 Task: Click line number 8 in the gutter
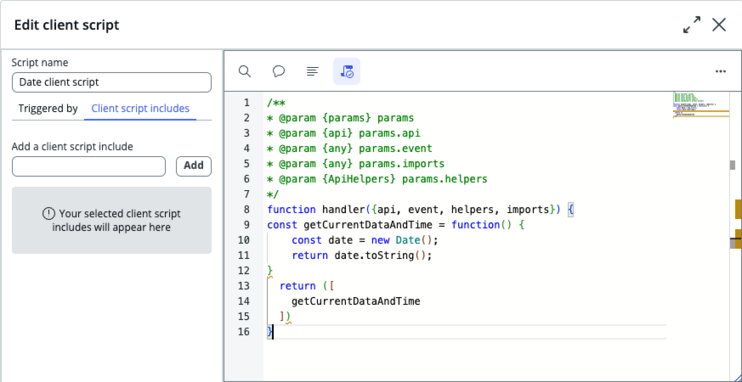(x=246, y=209)
